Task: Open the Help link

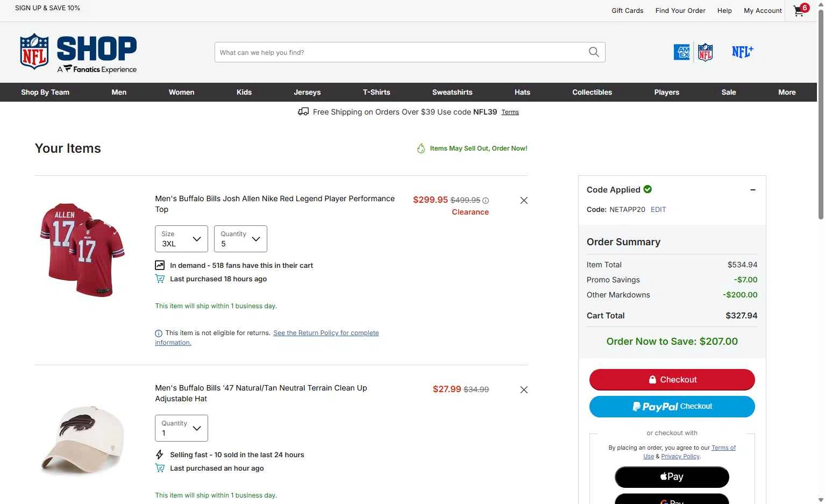Action: (x=724, y=11)
